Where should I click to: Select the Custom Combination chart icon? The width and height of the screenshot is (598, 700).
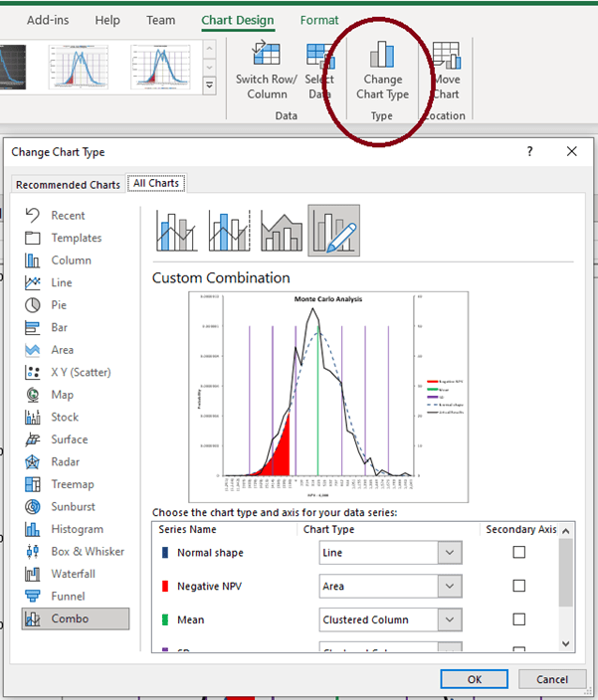pos(333,231)
